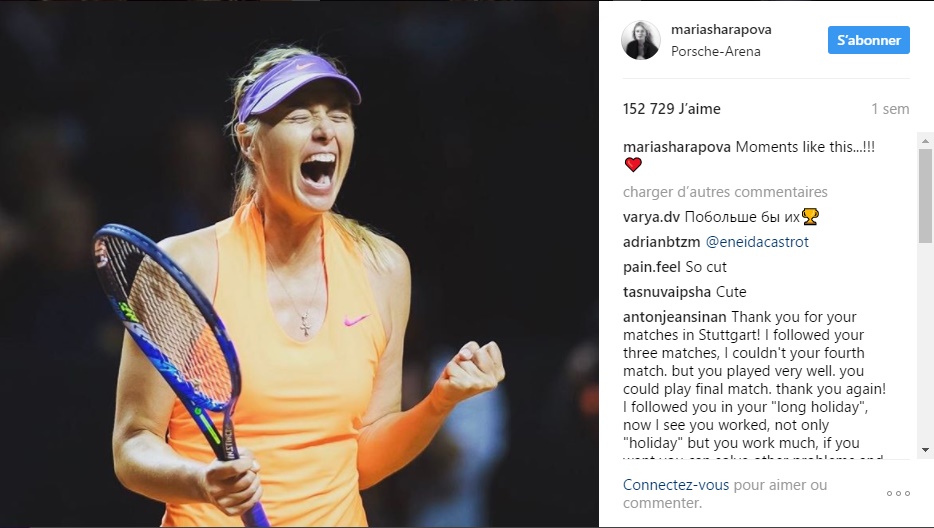Click the scrollbar up arrow in comments
Image resolution: width=934 pixels, height=528 pixels.
pyautogui.click(x=925, y=141)
